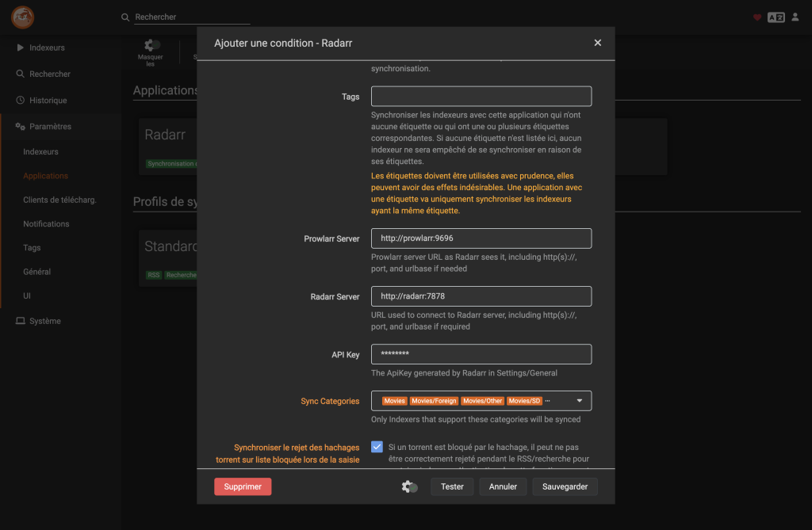
Task: Click the Movies/Other category tag
Action: (x=483, y=401)
